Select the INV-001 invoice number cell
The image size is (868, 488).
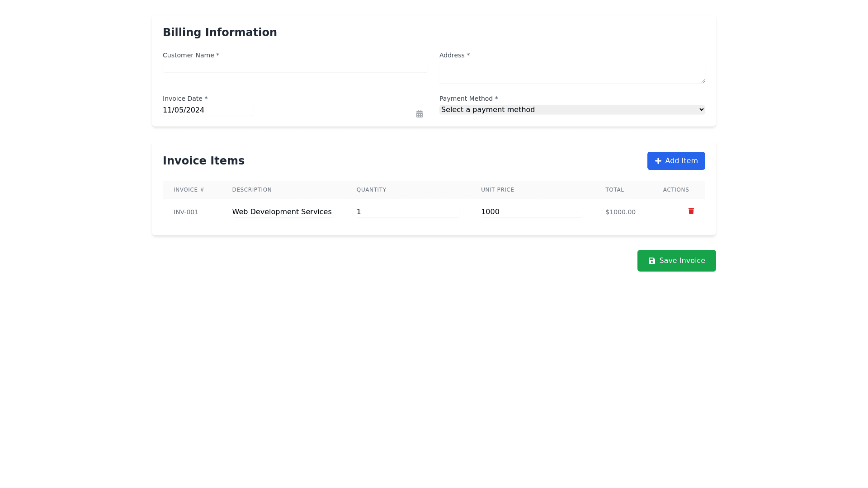click(x=186, y=212)
